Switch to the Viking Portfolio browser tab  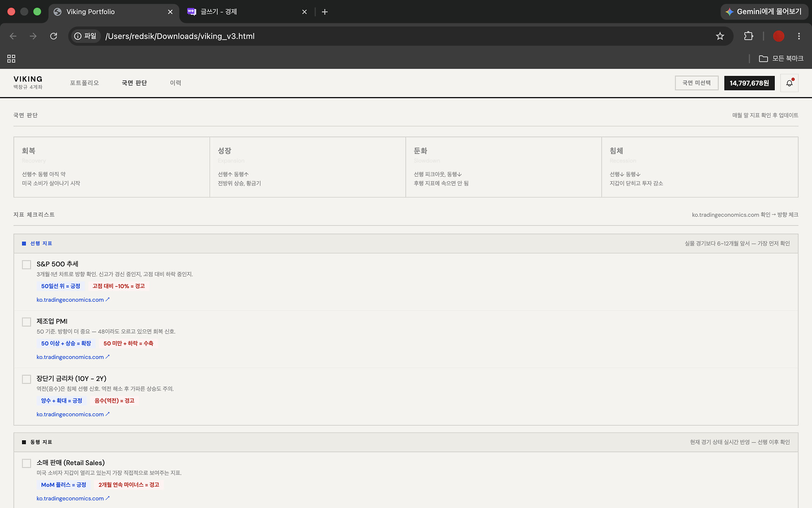point(113,12)
